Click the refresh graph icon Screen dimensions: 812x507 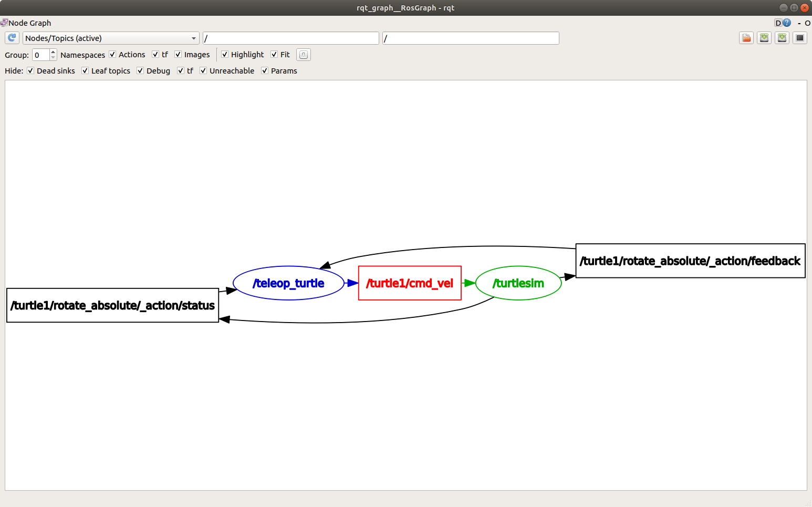pyautogui.click(x=12, y=37)
